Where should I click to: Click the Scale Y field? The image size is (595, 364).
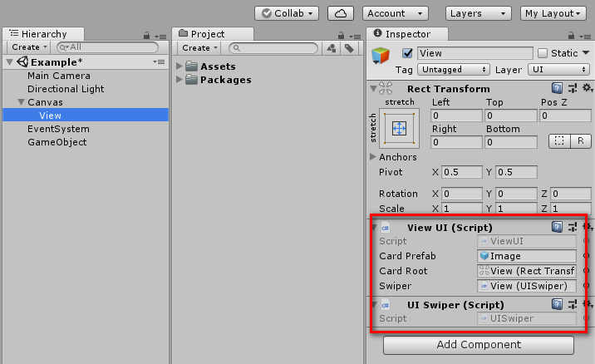pos(516,209)
